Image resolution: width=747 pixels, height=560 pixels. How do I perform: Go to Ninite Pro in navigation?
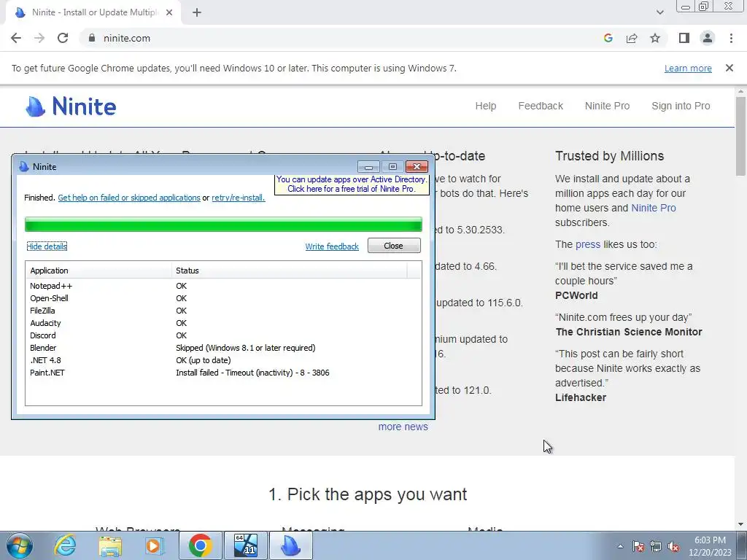607,106
